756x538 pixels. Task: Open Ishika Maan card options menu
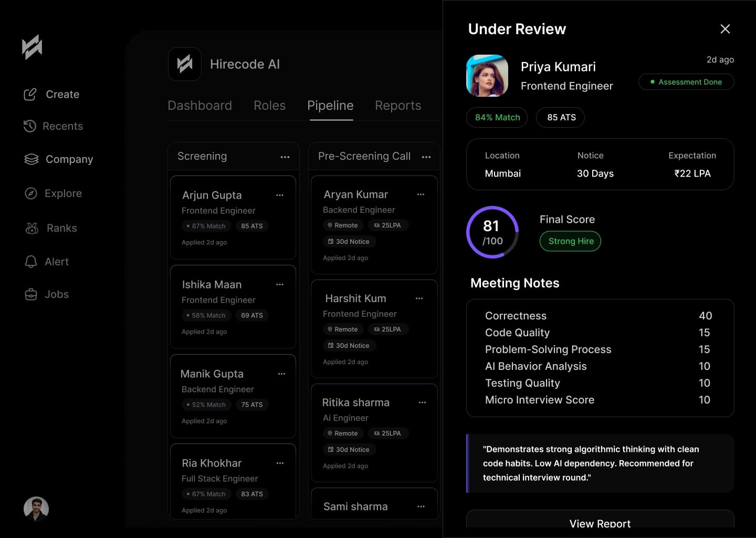pyautogui.click(x=280, y=284)
